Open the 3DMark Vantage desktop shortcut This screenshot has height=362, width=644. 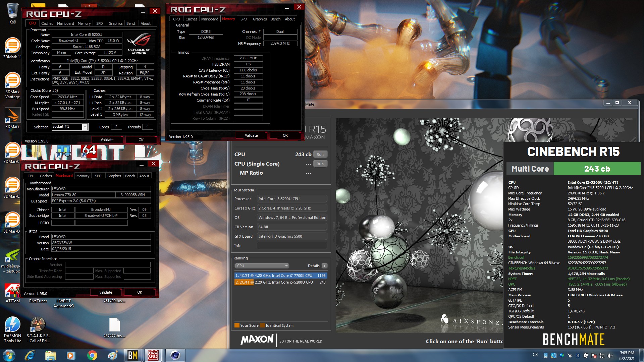(12, 85)
